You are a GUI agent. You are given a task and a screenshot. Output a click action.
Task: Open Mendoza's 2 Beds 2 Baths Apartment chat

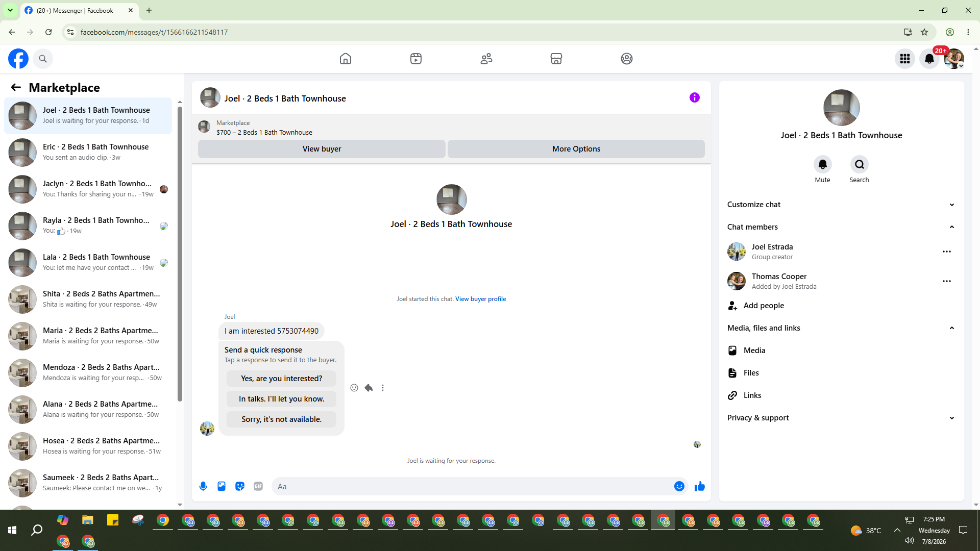click(x=88, y=372)
